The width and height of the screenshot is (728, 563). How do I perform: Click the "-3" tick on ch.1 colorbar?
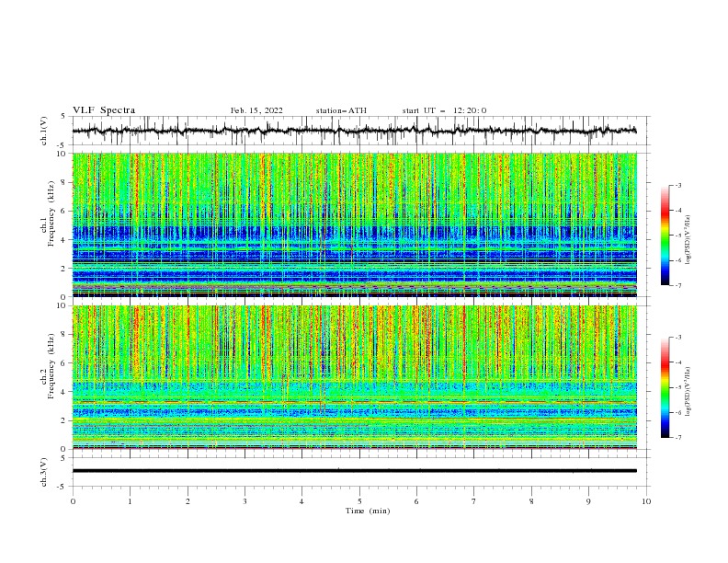point(677,185)
